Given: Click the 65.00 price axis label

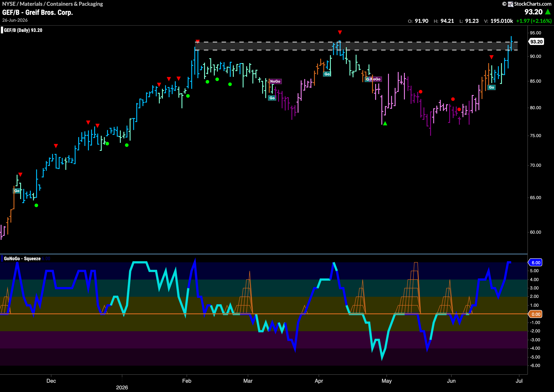Looking at the screenshot, I should click(535, 198).
